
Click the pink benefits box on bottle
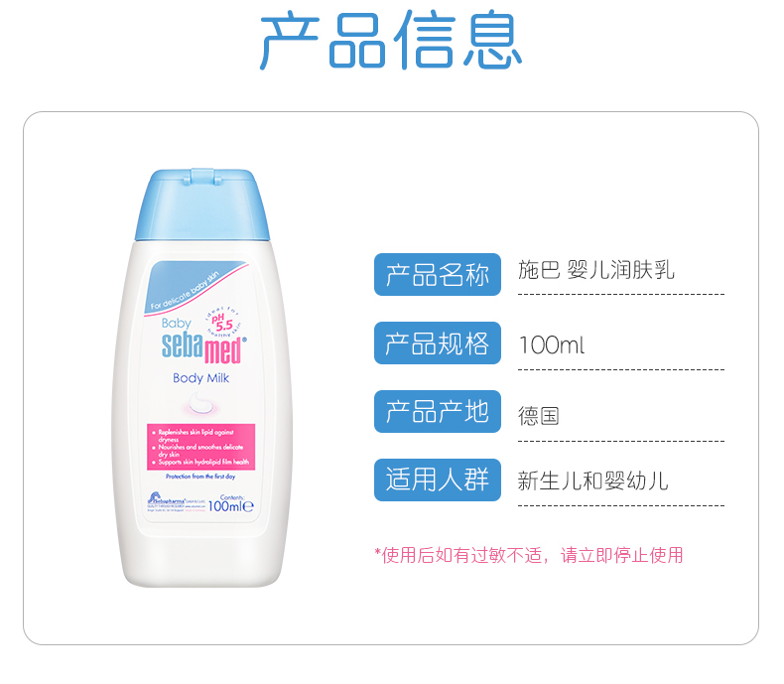click(201, 447)
